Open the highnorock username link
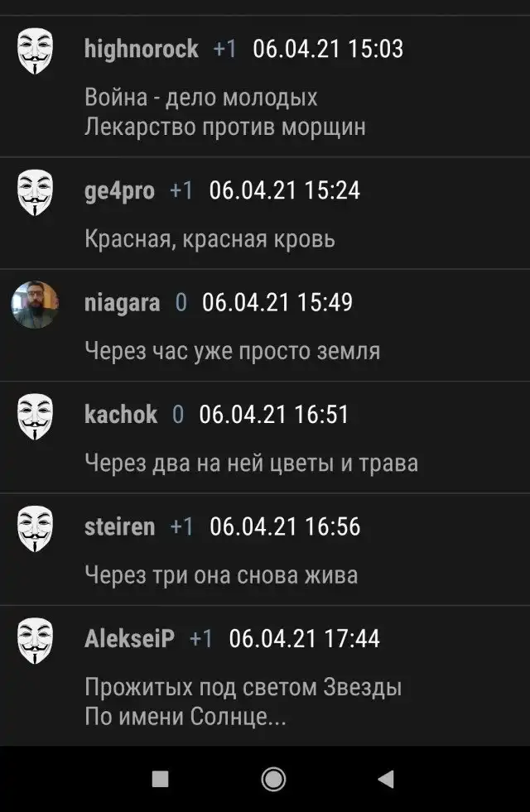This screenshot has width=530, height=812. (x=142, y=49)
